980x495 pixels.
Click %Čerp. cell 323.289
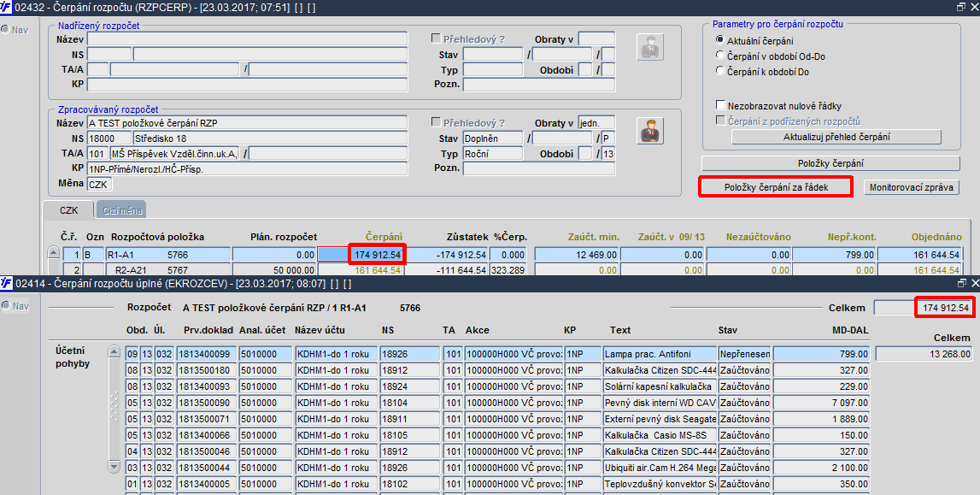[508, 270]
